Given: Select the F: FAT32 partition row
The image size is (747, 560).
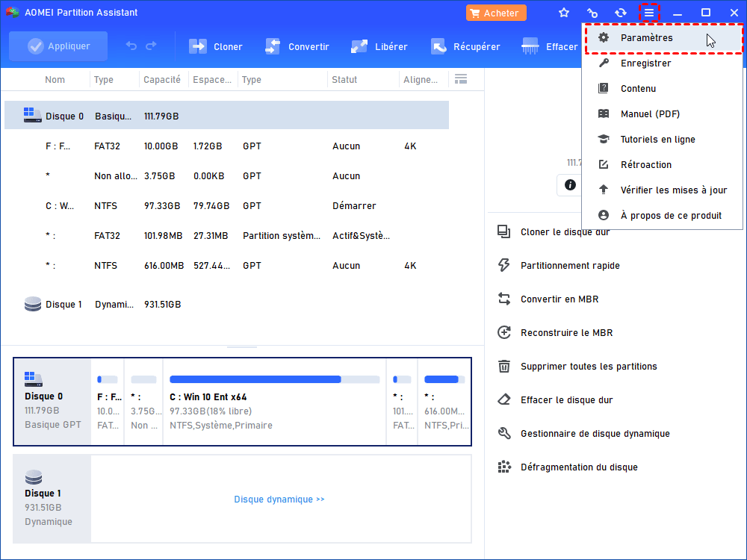Looking at the screenshot, I should pos(227,146).
